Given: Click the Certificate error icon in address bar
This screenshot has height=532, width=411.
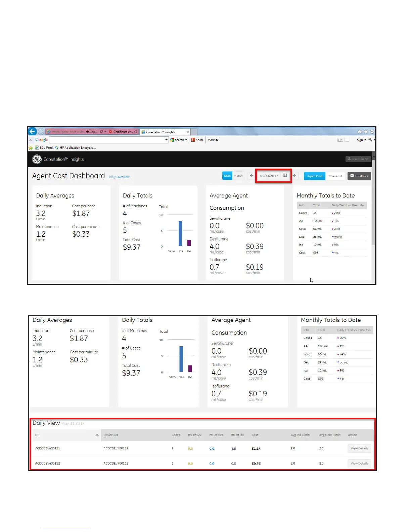Looking at the screenshot, I should tap(110, 132).
